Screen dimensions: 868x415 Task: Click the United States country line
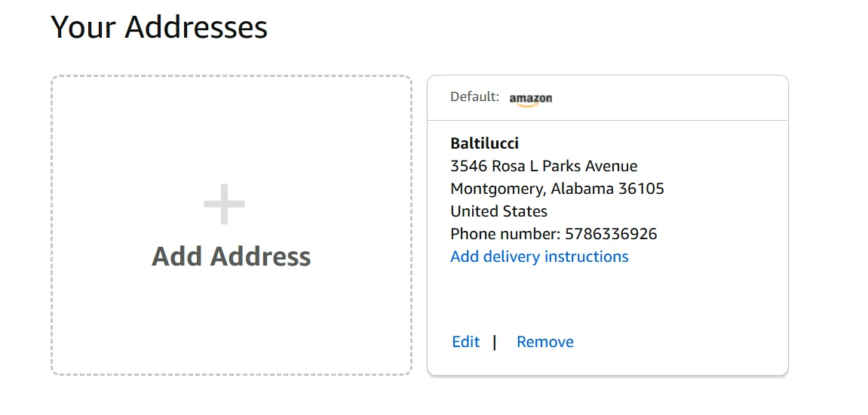[x=498, y=212]
